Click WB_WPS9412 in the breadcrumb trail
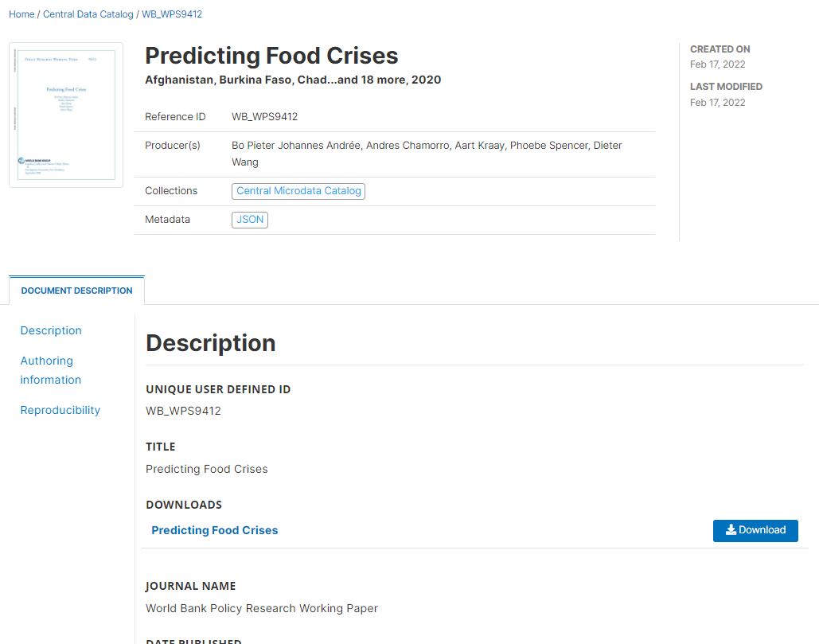The image size is (819, 644). point(172,14)
